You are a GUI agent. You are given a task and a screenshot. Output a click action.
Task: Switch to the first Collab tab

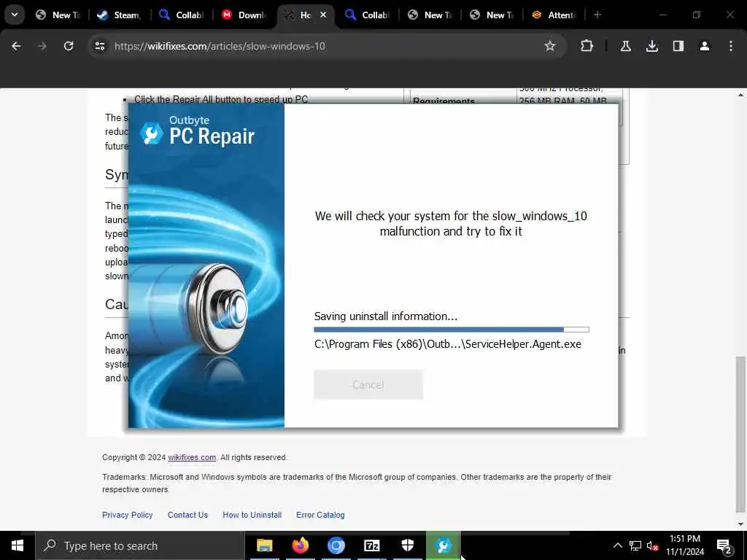click(x=182, y=15)
